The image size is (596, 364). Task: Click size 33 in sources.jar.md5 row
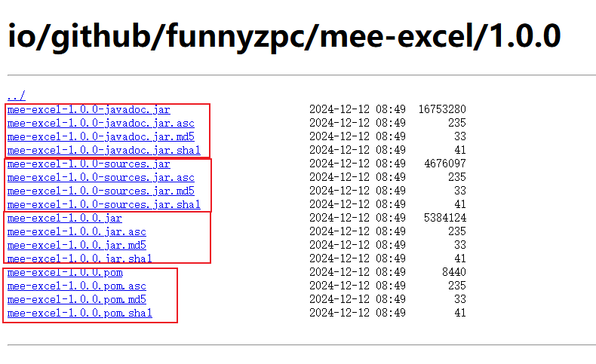[460, 191]
